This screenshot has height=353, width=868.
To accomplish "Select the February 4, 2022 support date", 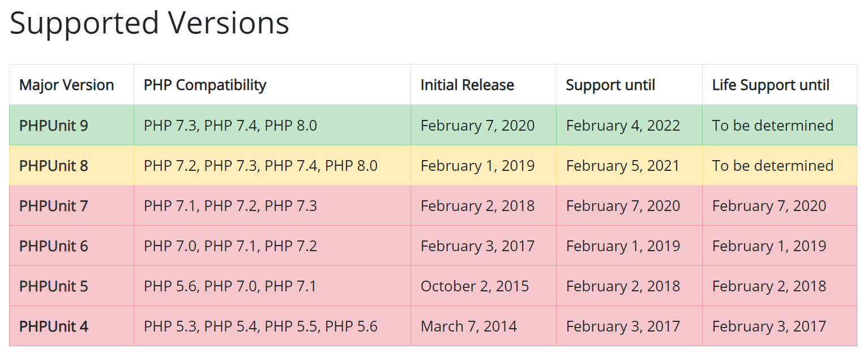I will point(623,126).
